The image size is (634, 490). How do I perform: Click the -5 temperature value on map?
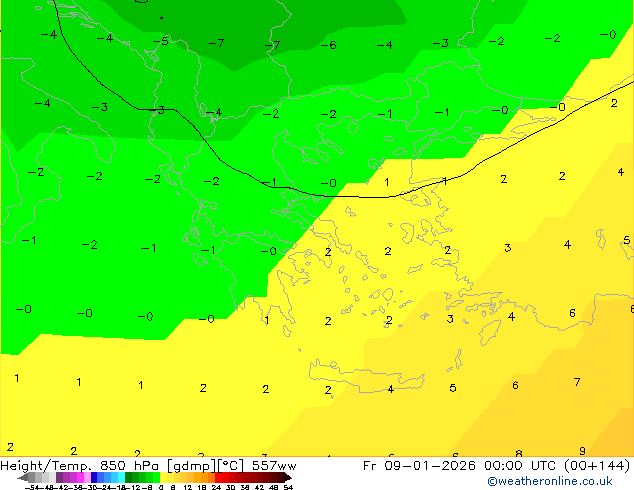coord(161,41)
